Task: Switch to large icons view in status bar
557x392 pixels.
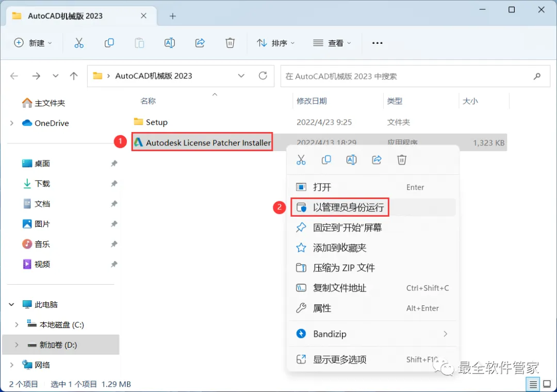Action: (547, 384)
